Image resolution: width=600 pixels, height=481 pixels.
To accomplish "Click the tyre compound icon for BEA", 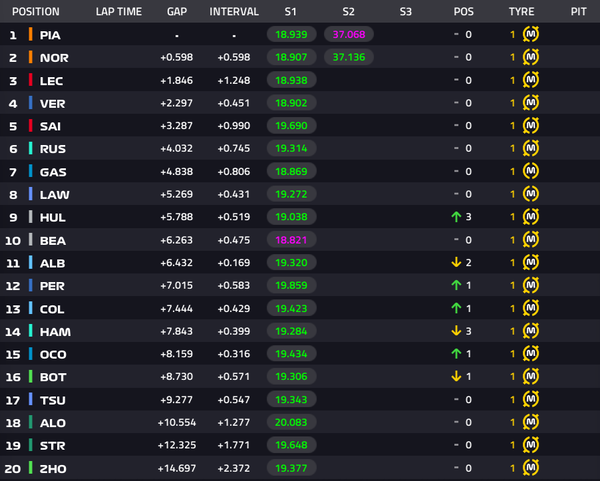I will [x=531, y=240].
